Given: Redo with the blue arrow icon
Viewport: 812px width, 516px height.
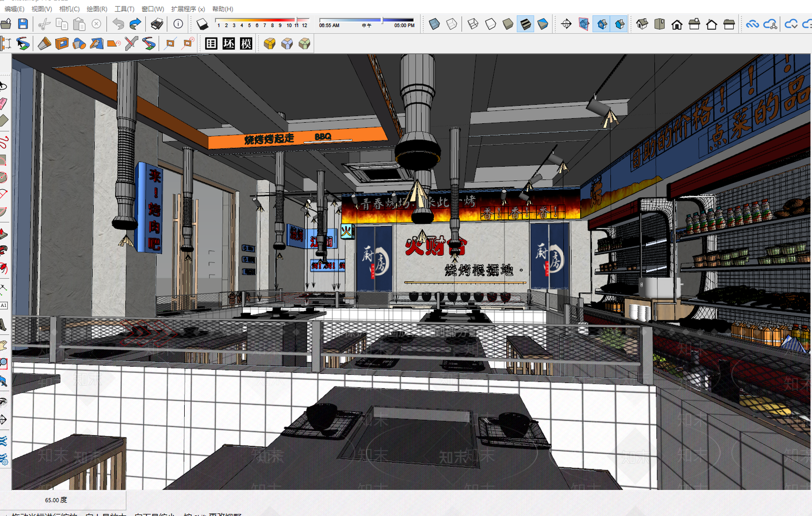Looking at the screenshot, I should [x=136, y=24].
